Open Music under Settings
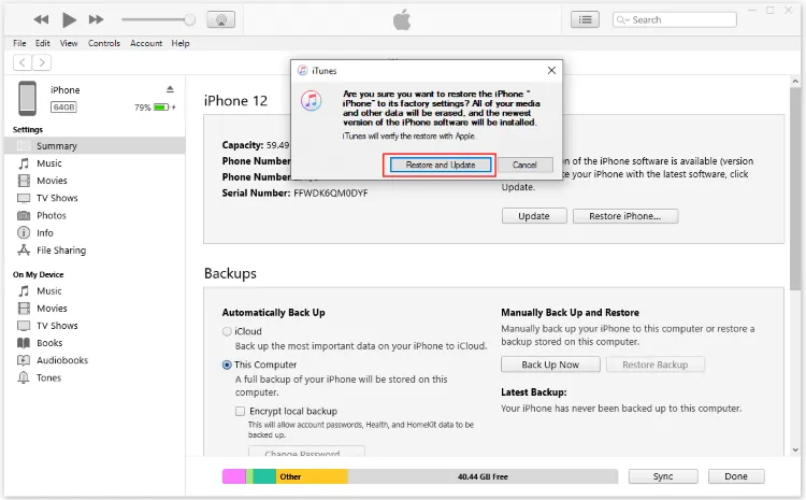 49,163
